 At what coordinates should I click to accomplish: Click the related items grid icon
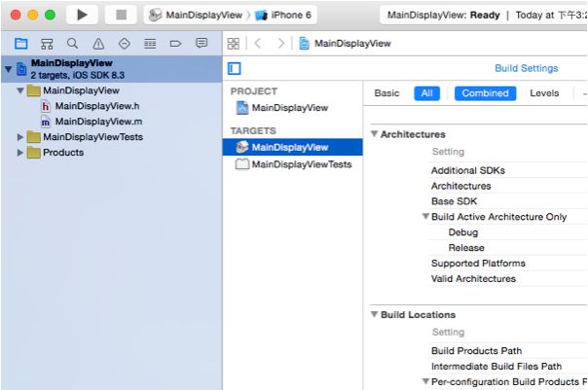[234, 44]
